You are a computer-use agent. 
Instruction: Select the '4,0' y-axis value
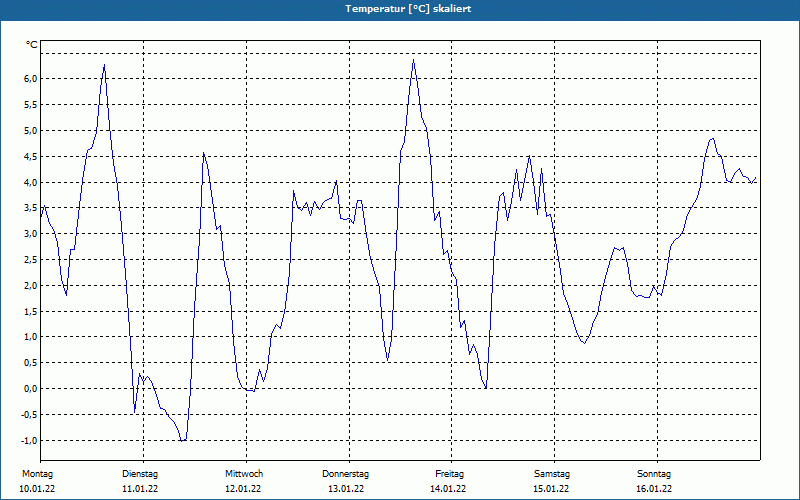click(31, 182)
